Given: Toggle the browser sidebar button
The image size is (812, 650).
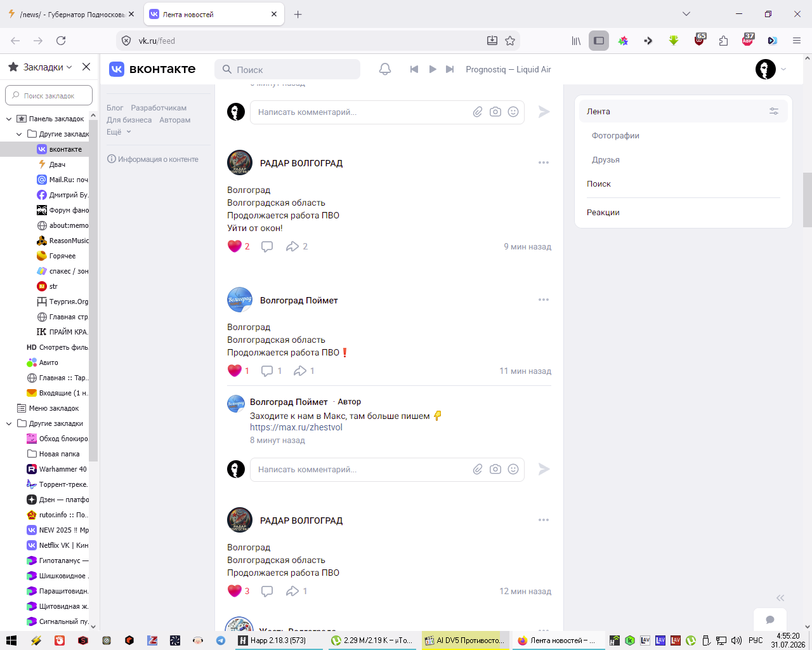Looking at the screenshot, I should [599, 41].
